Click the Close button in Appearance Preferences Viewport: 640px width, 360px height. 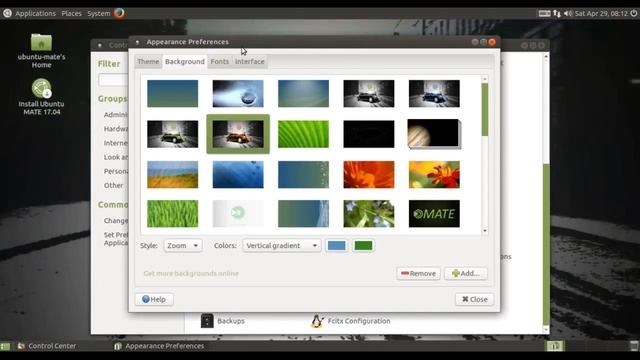(474, 299)
